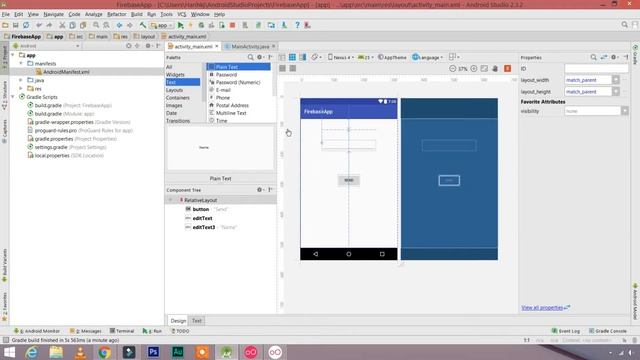640x360 pixels.
Task: Open the layout_width value dropdown arrow
Action: [x=616, y=80]
